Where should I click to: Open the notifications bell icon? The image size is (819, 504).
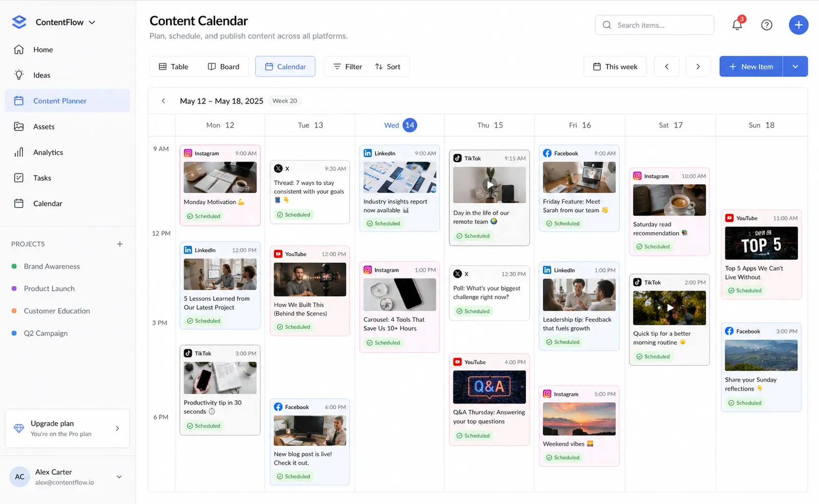(x=737, y=25)
